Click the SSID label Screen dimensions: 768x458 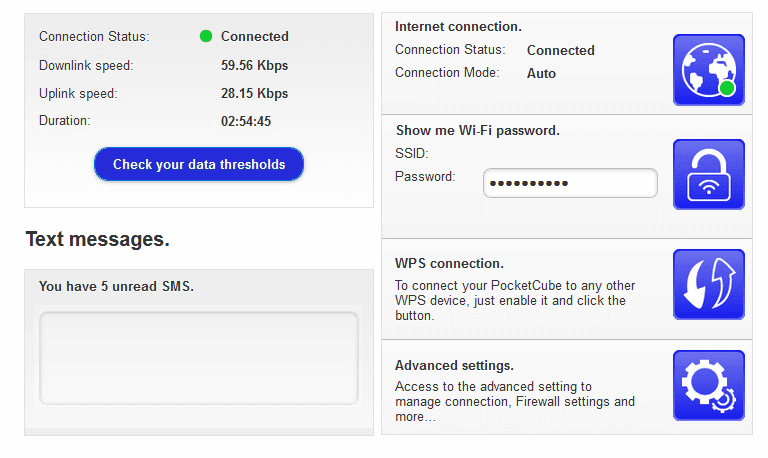point(411,154)
